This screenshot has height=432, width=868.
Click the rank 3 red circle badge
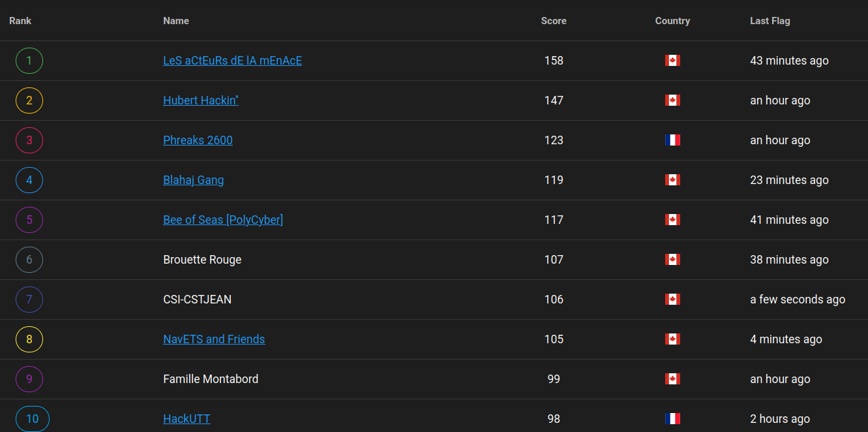(29, 140)
